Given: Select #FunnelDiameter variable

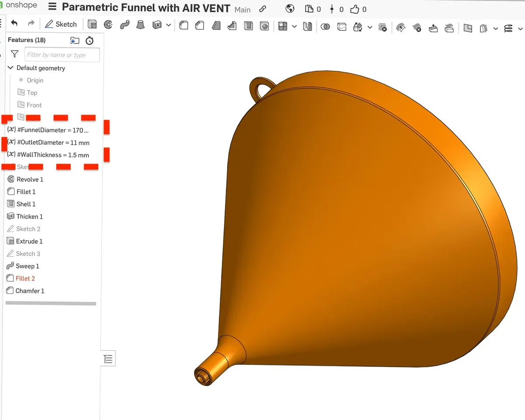Looking at the screenshot, I should point(48,130).
